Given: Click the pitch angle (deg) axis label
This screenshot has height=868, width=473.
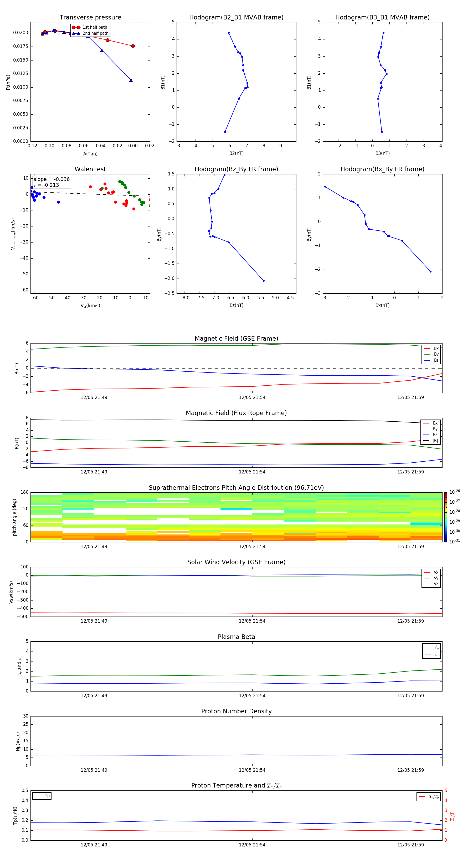Looking at the screenshot, I should (x=14, y=517).
